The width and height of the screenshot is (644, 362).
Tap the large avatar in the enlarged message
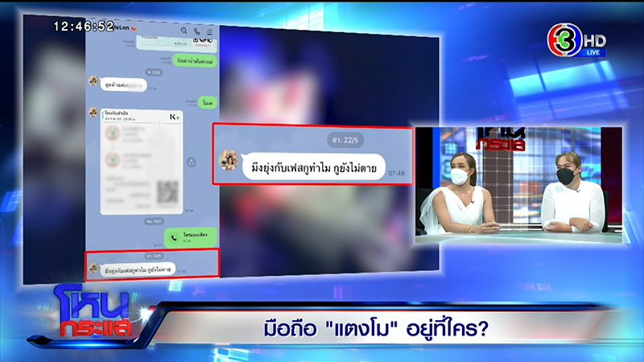[229, 160]
